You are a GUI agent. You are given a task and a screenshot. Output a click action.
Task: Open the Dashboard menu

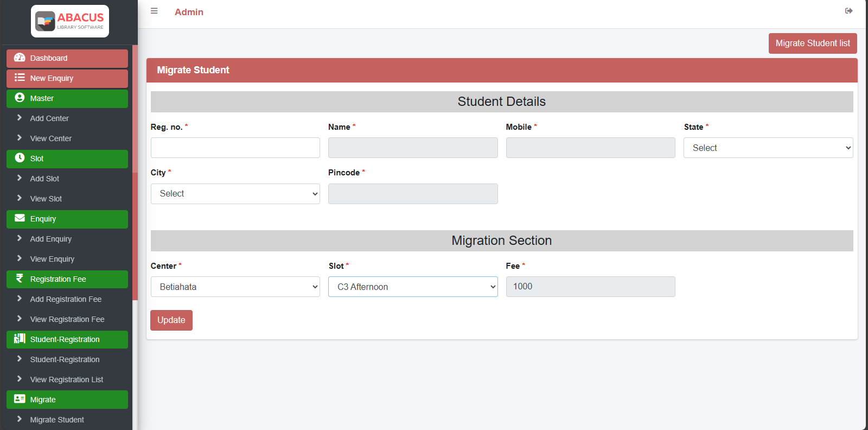[x=67, y=58]
